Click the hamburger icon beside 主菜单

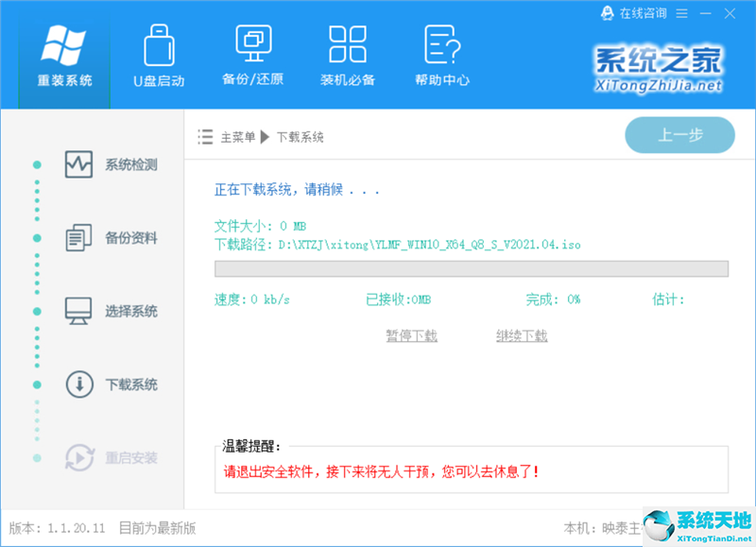point(204,136)
